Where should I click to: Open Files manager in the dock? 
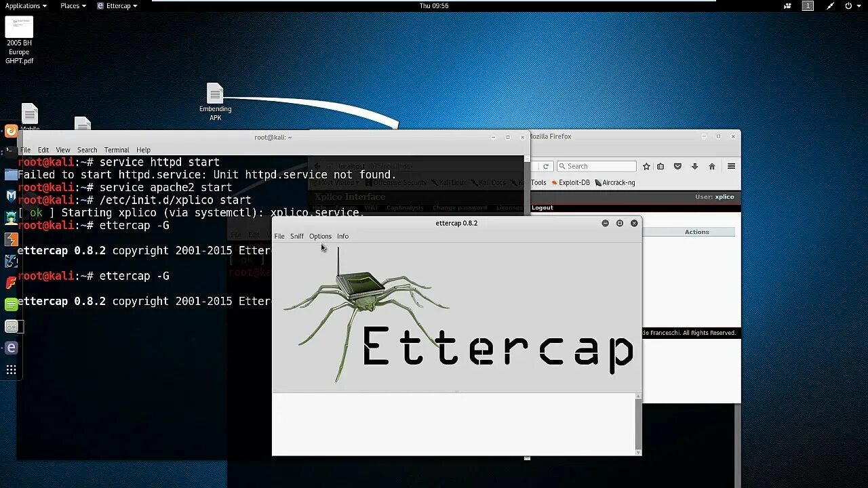pyautogui.click(x=11, y=174)
